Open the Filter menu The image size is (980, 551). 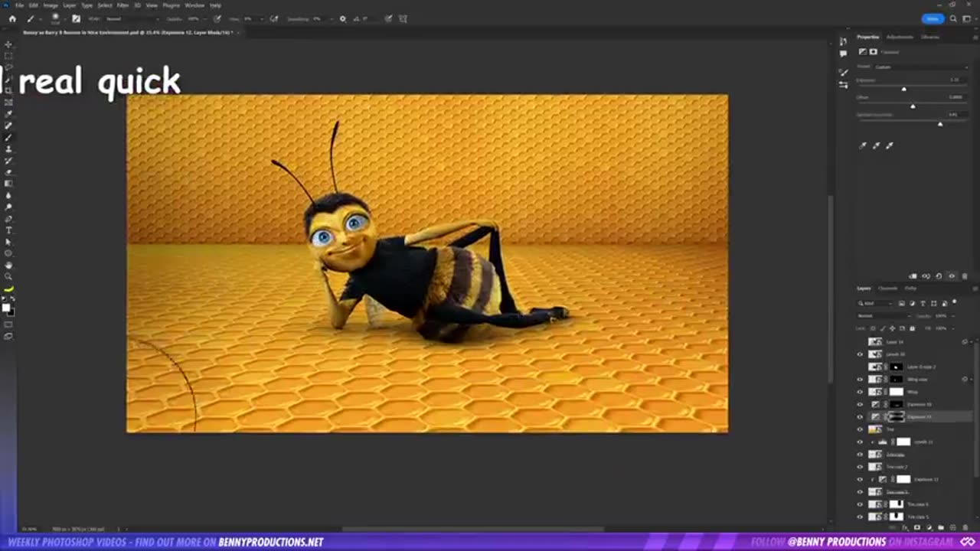tap(122, 5)
